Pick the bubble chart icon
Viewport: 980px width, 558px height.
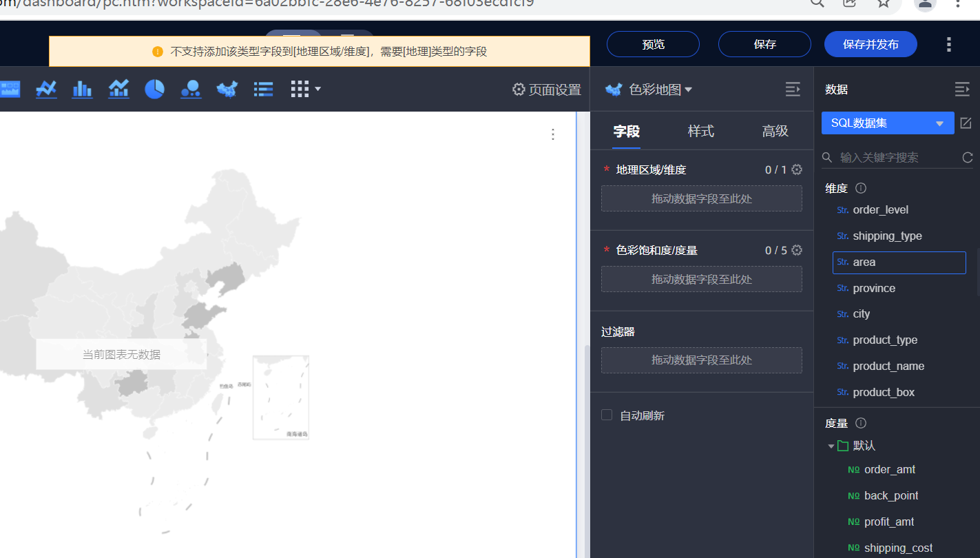(190, 89)
